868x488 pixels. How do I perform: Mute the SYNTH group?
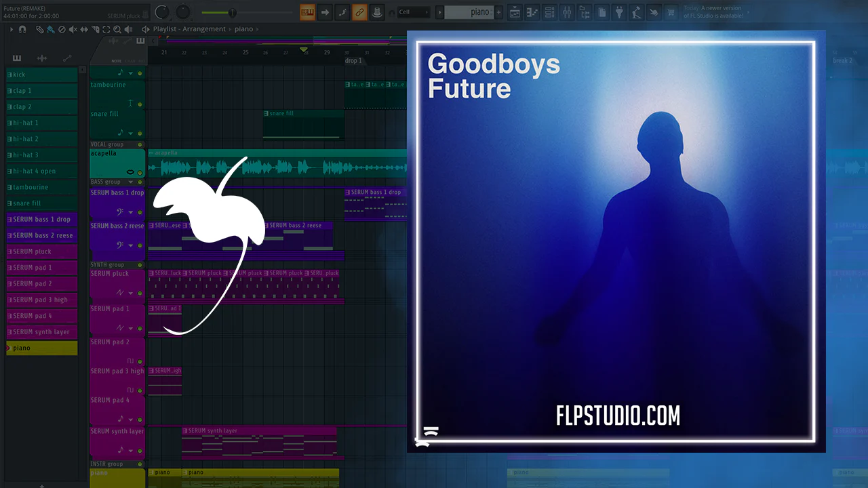pos(140,265)
